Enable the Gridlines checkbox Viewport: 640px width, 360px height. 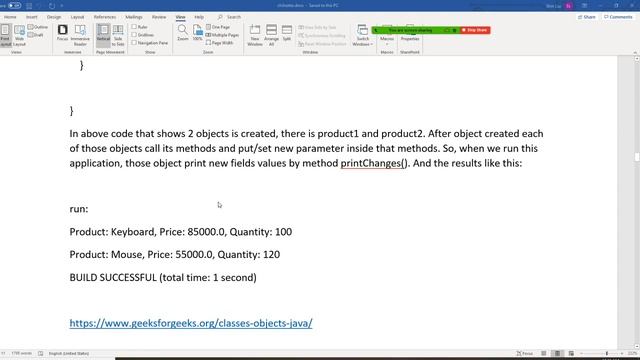(x=134, y=35)
